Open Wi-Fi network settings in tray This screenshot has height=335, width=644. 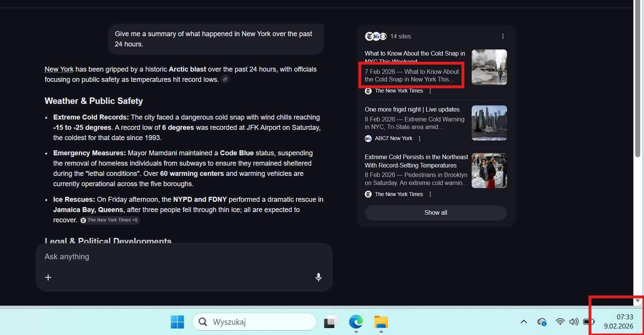[x=560, y=322]
